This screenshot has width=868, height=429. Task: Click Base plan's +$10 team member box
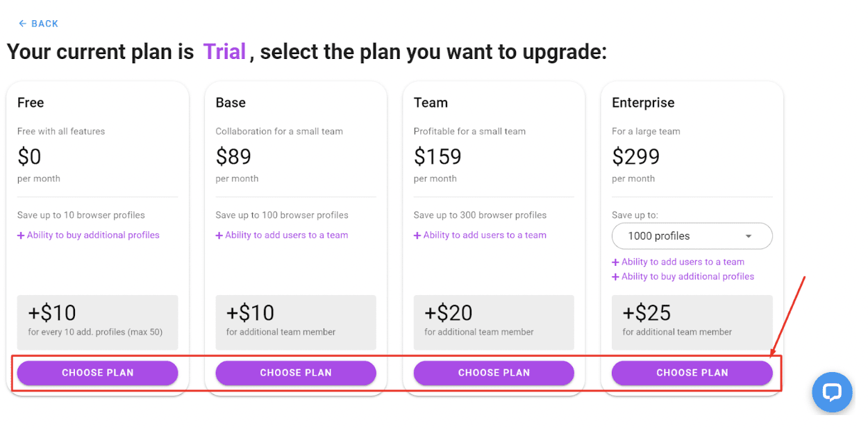coord(296,322)
